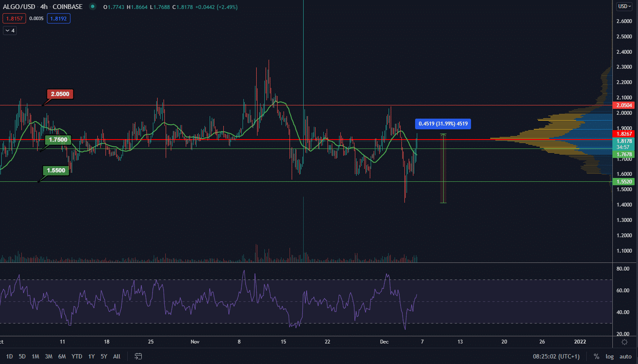The image size is (638, 364).
Task: Click the blue 1.8192 buy price button
Action: point(59,18)
